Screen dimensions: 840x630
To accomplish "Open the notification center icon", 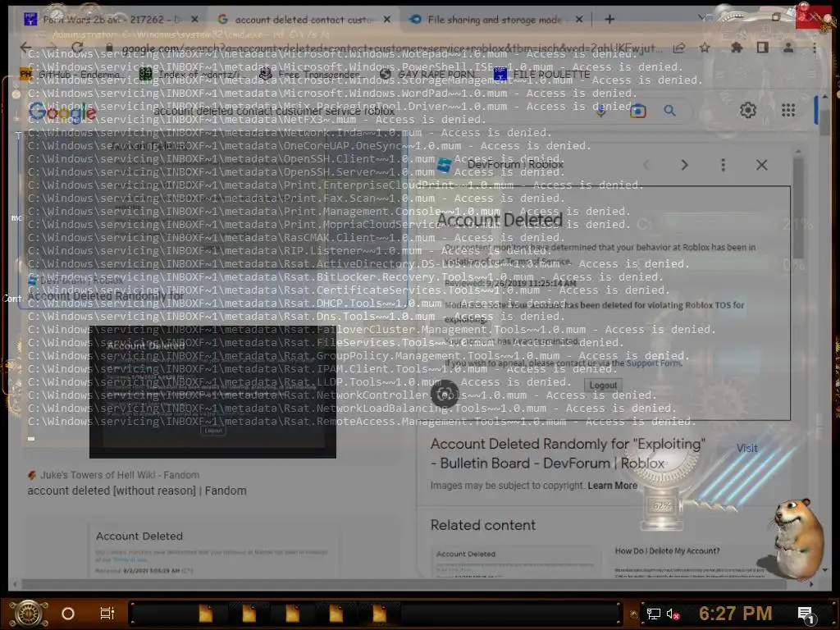I will 806,614.
